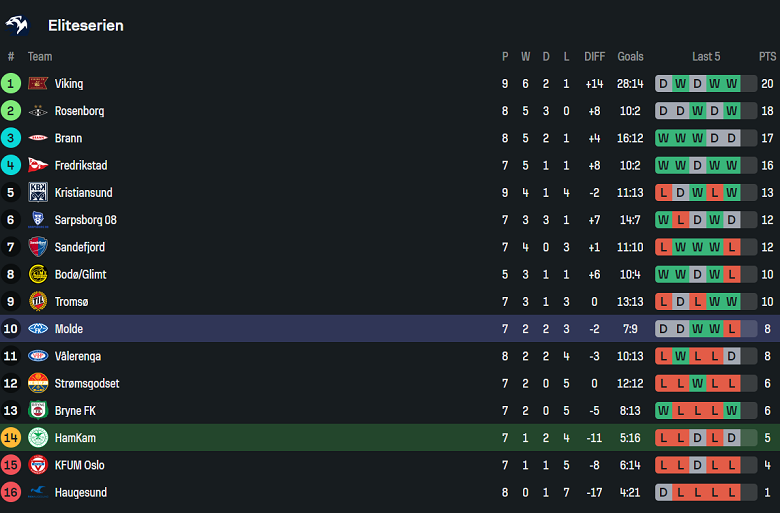Click the Viking team crest

click(38, 84)
